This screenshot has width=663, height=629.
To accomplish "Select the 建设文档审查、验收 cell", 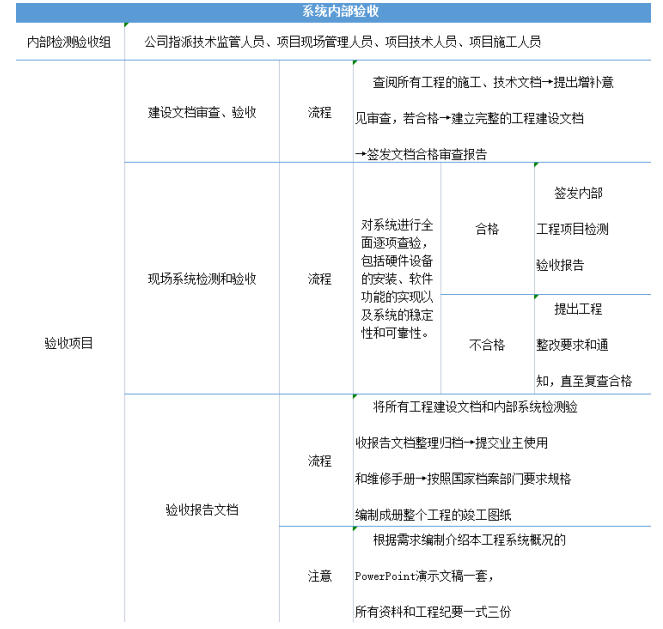I will point(202,112).
